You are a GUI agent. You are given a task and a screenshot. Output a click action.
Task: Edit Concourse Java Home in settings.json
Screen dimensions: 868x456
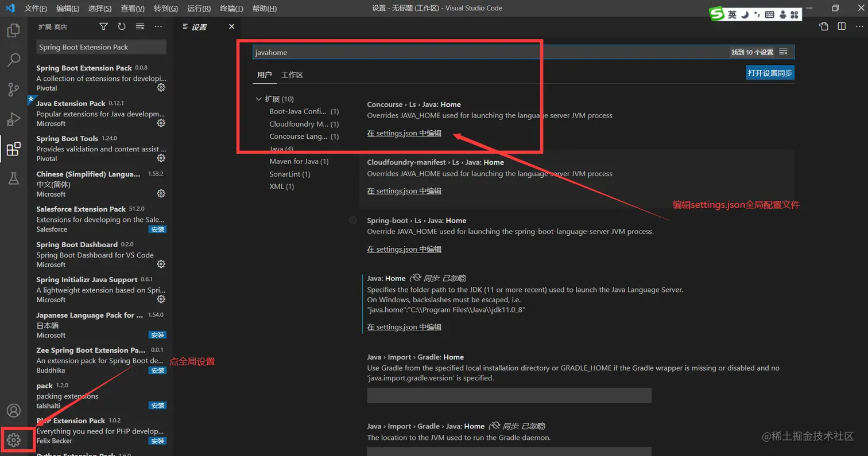point(404,133)
